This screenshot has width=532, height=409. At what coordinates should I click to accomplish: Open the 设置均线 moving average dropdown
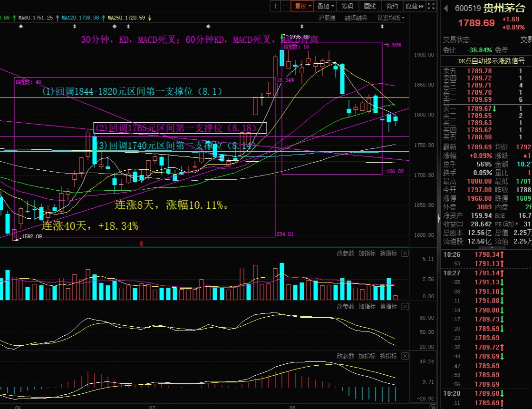[x=390, y=18]
